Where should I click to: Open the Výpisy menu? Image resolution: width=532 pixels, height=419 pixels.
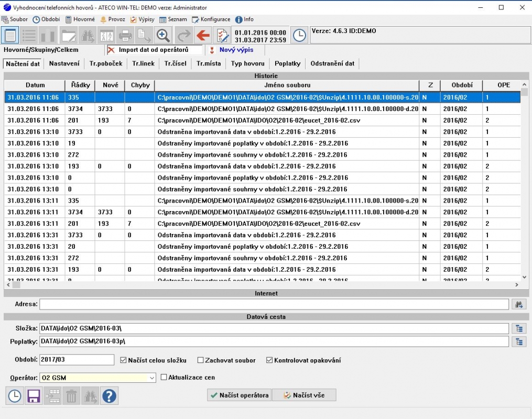pos(143,19)
